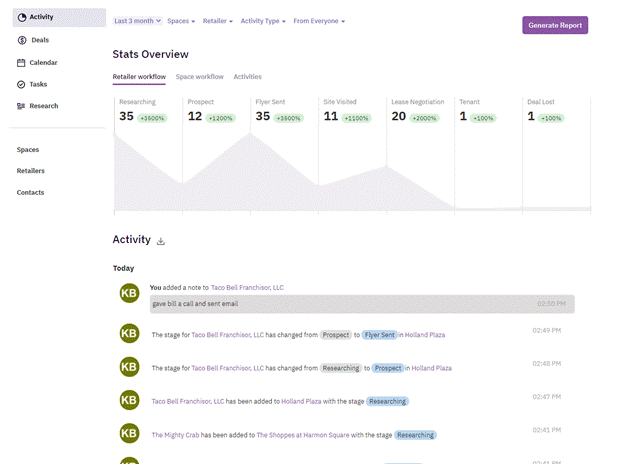
Task: Click the Research icon in sidebar
Action: [x=22, y=106]
